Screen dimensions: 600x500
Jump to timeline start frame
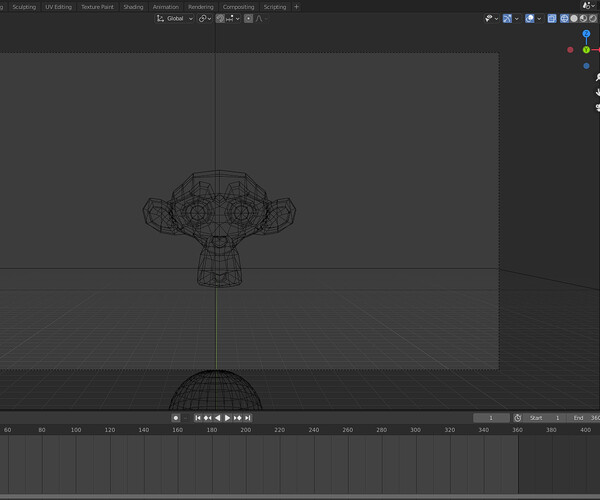coord(197,418)
